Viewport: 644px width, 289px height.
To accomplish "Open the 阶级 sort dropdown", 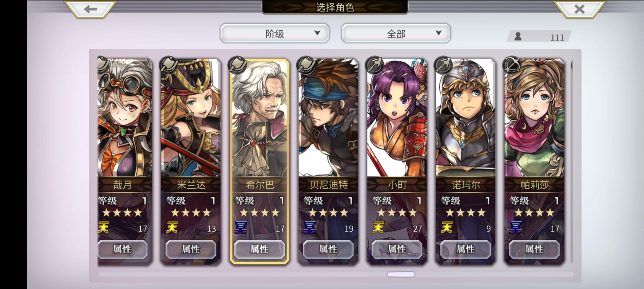I will pyautogui.click(x=275, y=33).
